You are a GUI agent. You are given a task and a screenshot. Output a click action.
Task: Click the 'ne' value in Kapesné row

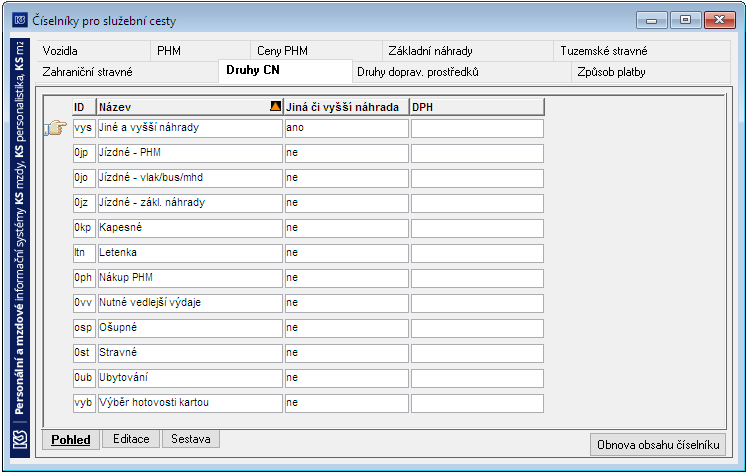click(347, 228)
